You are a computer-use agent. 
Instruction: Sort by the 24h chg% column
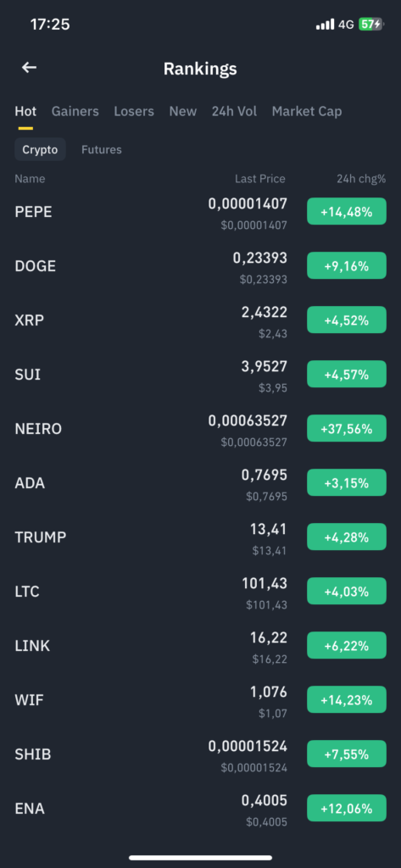(361, 179)
